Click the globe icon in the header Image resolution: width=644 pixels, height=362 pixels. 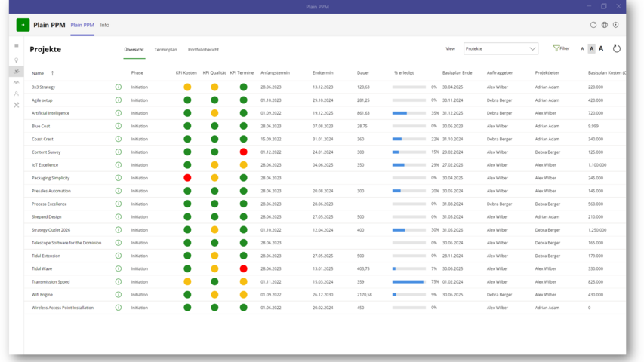click(605, 25)
